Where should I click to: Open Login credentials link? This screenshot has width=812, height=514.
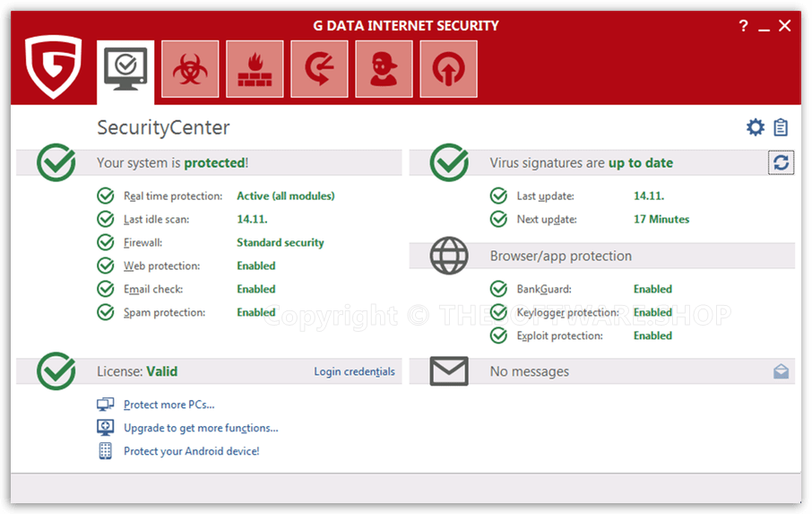pos(354,371)
